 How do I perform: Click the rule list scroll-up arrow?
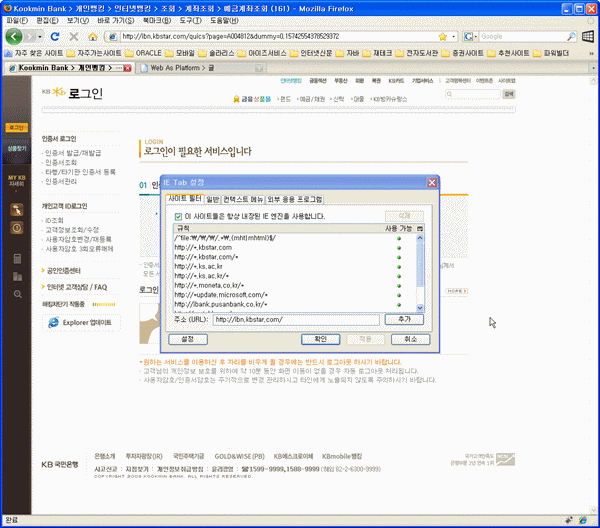click(x=420, y=238)
